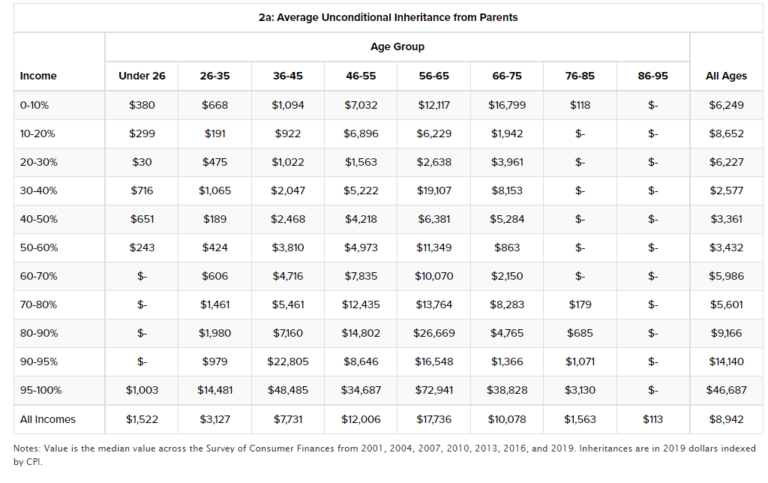
Task: Select the 'All Incomes' row label
Action: [48, 418]
